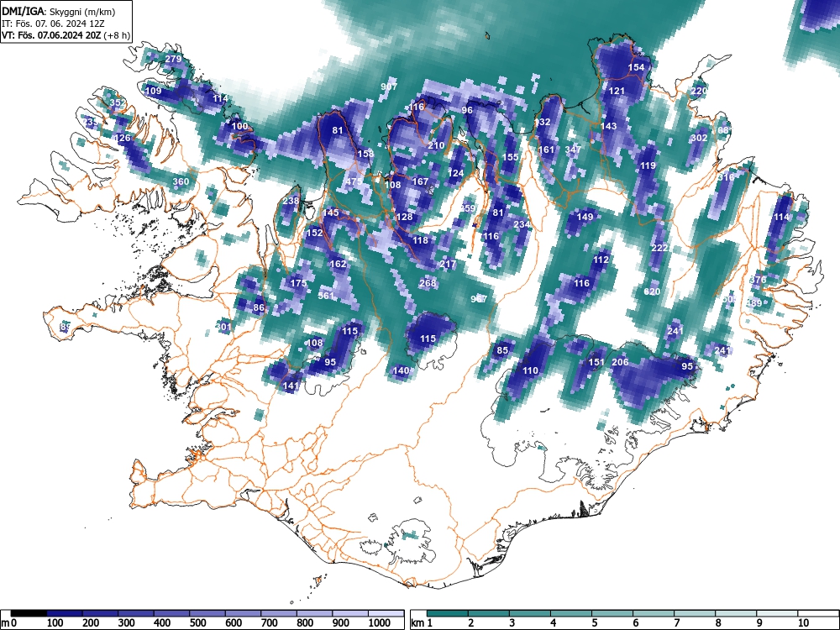Image resolution: width=840 pixels, height=630 pixels.
Task: Click the visibility value 167 on the map
Action: click(x=420, y=181)
